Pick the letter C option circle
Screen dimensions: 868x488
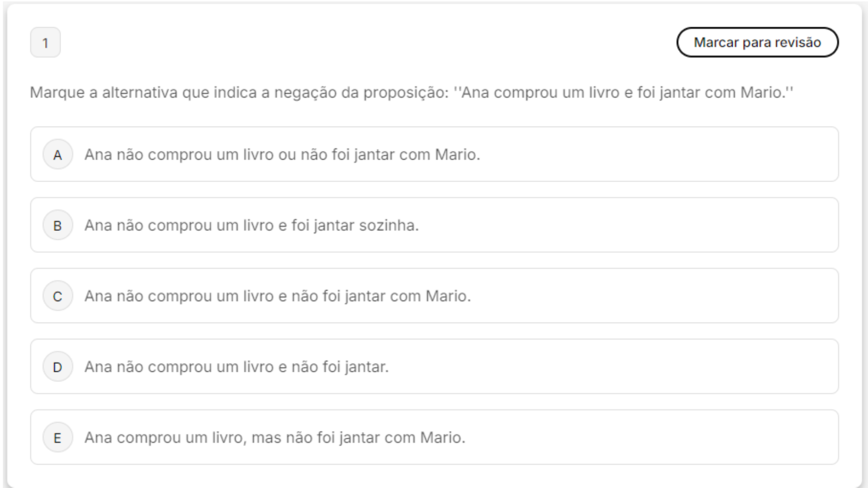coord(57,296)
